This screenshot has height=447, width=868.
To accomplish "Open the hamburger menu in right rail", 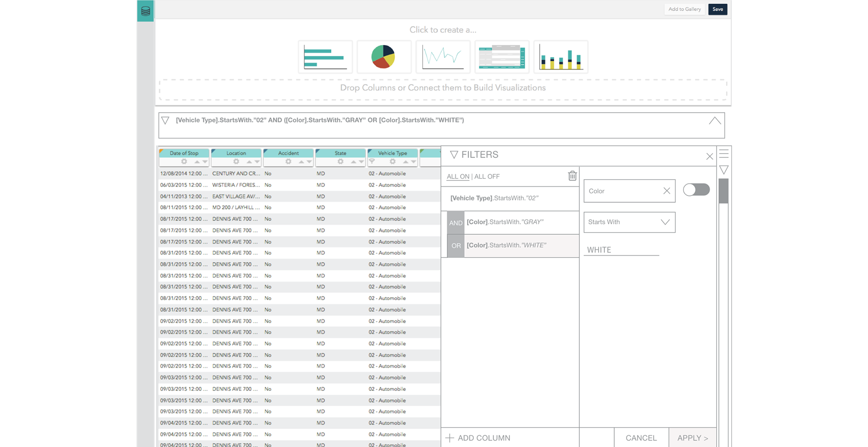I will [724, 154].
